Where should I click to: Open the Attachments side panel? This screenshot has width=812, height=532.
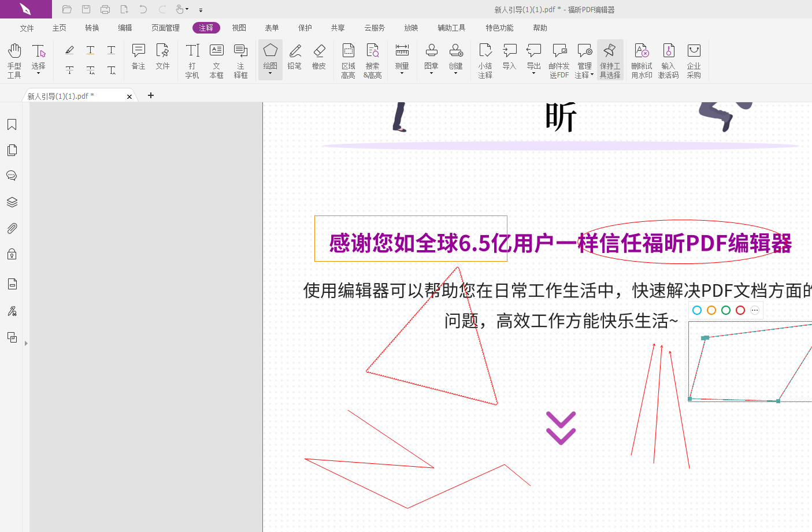point(12,228)
